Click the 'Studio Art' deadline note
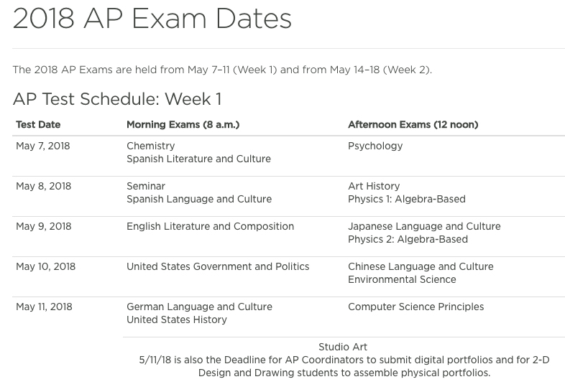This screenshot has width=565, height=392. (x=344, y=360)
